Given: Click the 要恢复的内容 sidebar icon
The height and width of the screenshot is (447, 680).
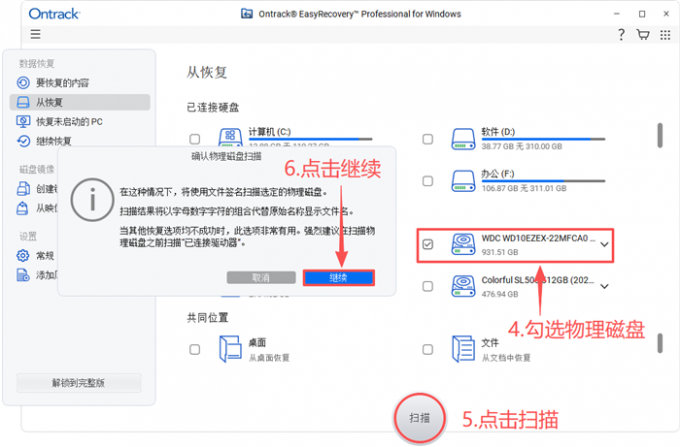Looking at the screenshot, I should (x=23, y=82).
